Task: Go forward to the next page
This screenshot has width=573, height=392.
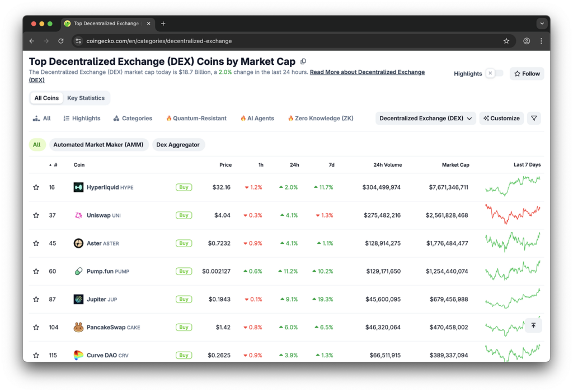Action: point(46,41)
